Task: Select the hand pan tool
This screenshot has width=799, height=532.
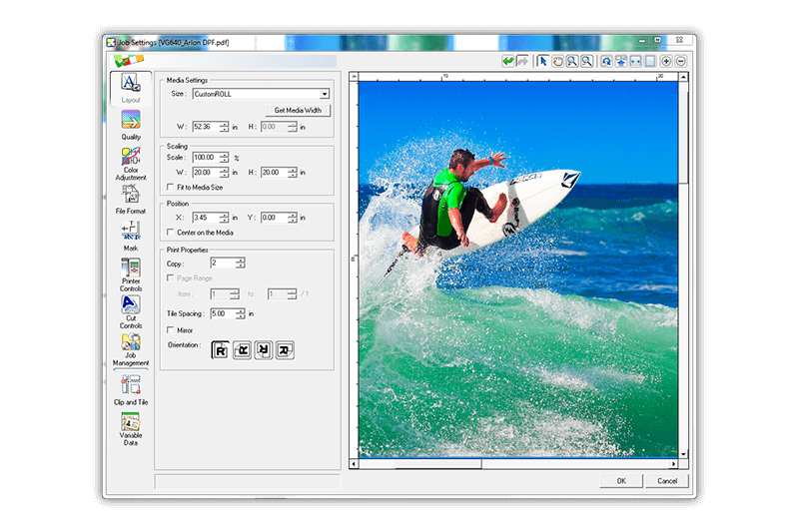Action: (557, 61)
